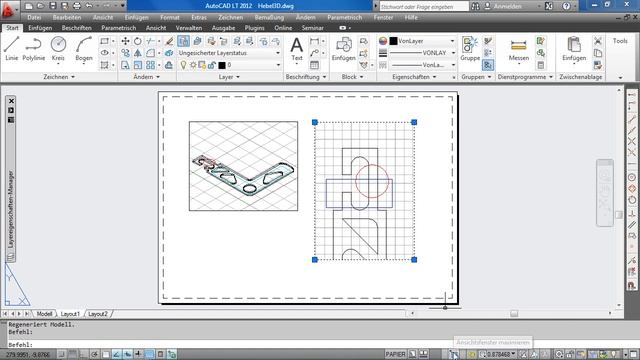Click the large Text tool icon
Viewport: 640px width, 360px height.
297,48
